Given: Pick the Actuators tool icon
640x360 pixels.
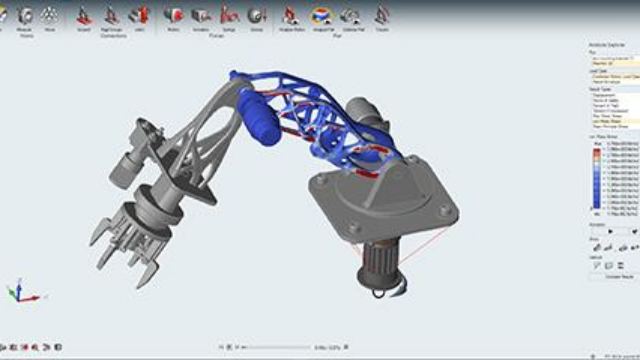Looking at the screenshot, I should click(x=201, y=16).
